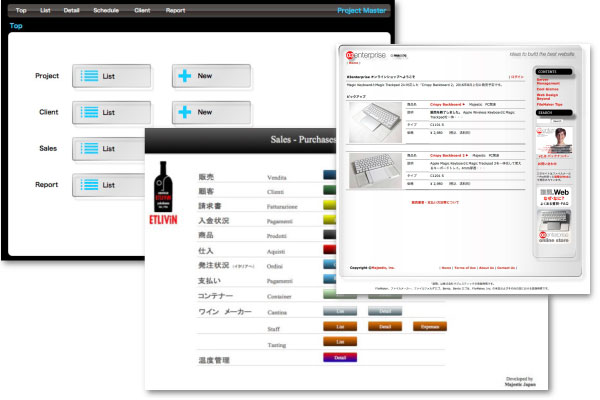600x400 pixels.
Task: Click the plus icon in Project row
Action: coord(184,76)
